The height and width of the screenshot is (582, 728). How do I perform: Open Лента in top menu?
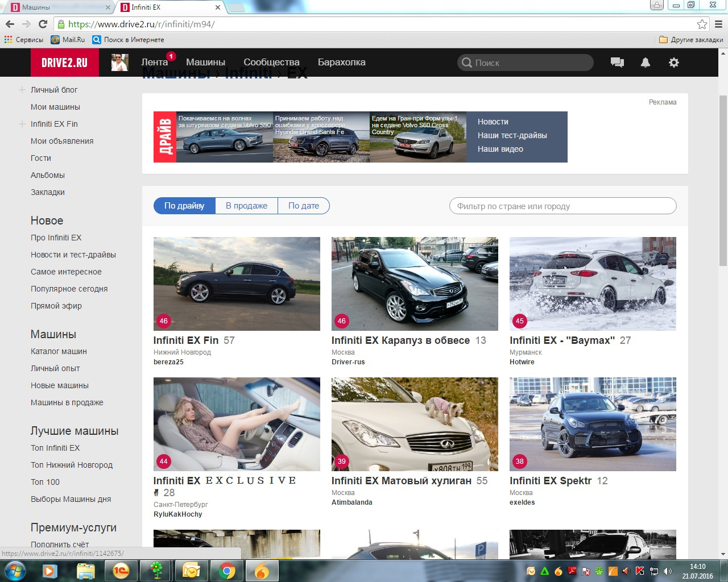pyautogui.click(x=155, y=63)
